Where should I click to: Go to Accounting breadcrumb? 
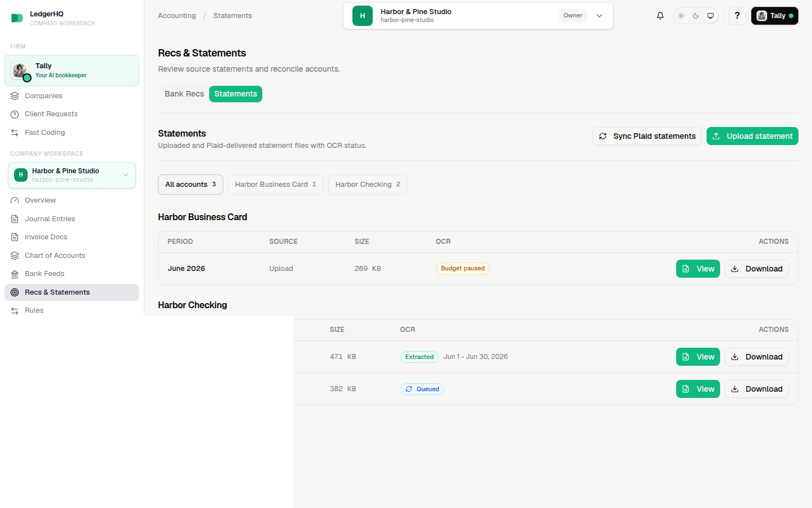coord(177,16)
